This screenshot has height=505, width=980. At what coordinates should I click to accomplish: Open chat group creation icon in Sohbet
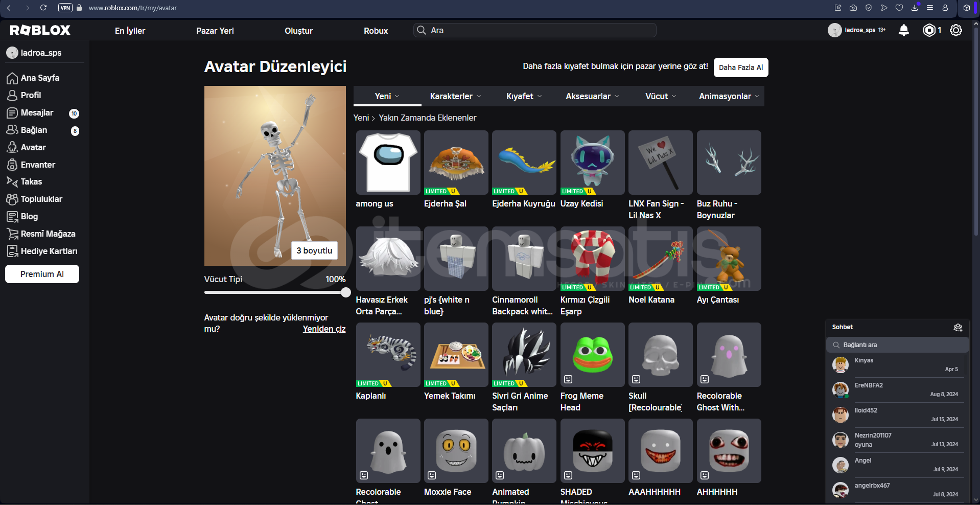click(958, 327)
